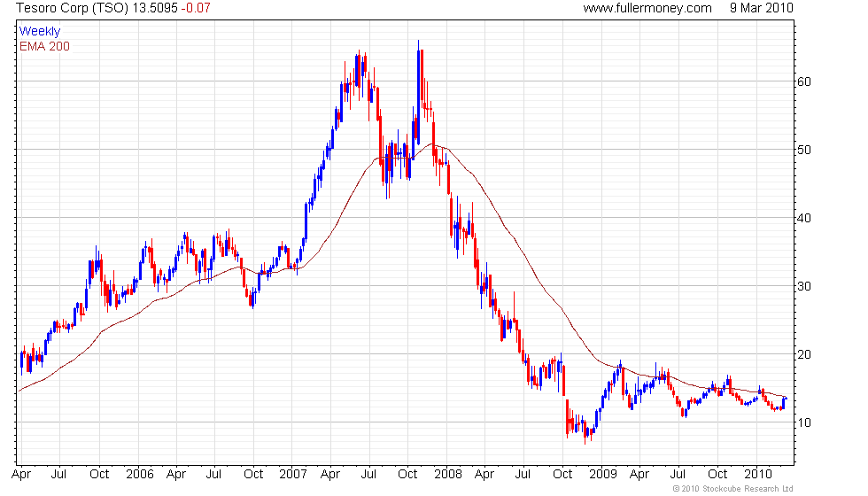Click the 60 price axis label
This screenshot has width=868, height=496.
[804, 81]
